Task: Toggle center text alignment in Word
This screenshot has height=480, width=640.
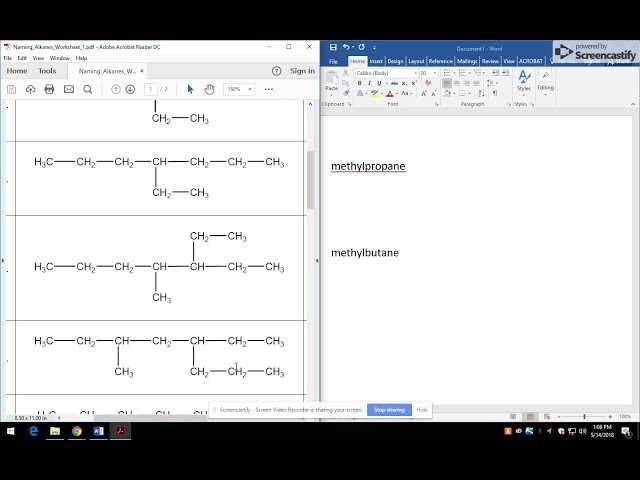Action: (x=457, y=83)
